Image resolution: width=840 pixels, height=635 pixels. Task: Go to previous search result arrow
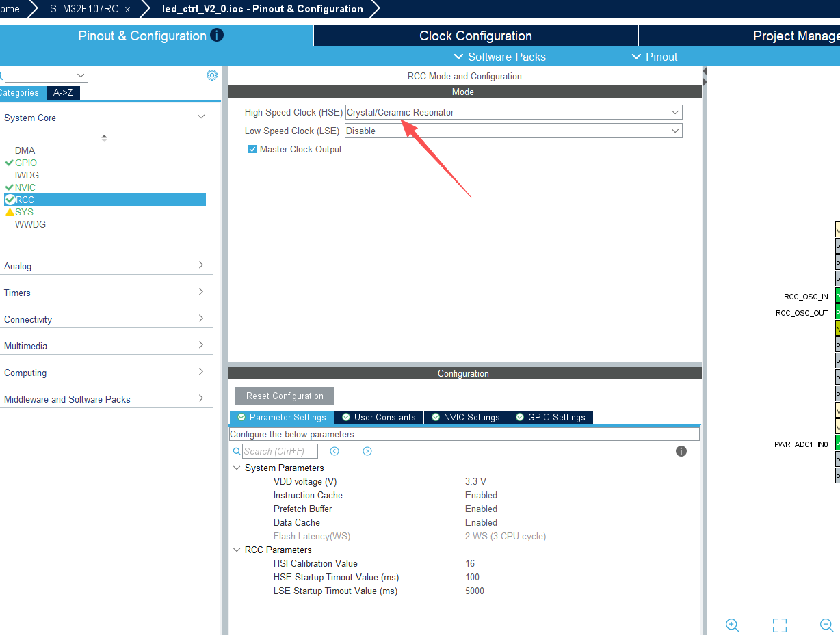pyautogui.click(x=334, y=451)
